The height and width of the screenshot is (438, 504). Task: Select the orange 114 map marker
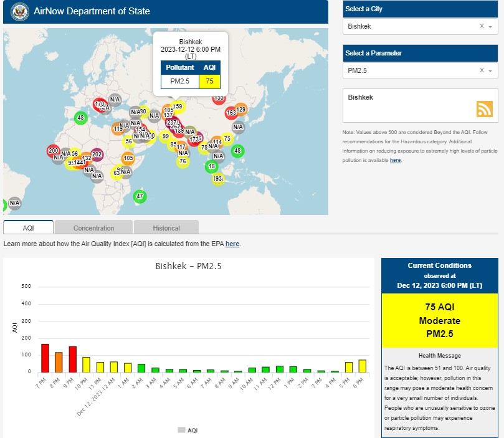pyautogui.click(x=217, y=141)
